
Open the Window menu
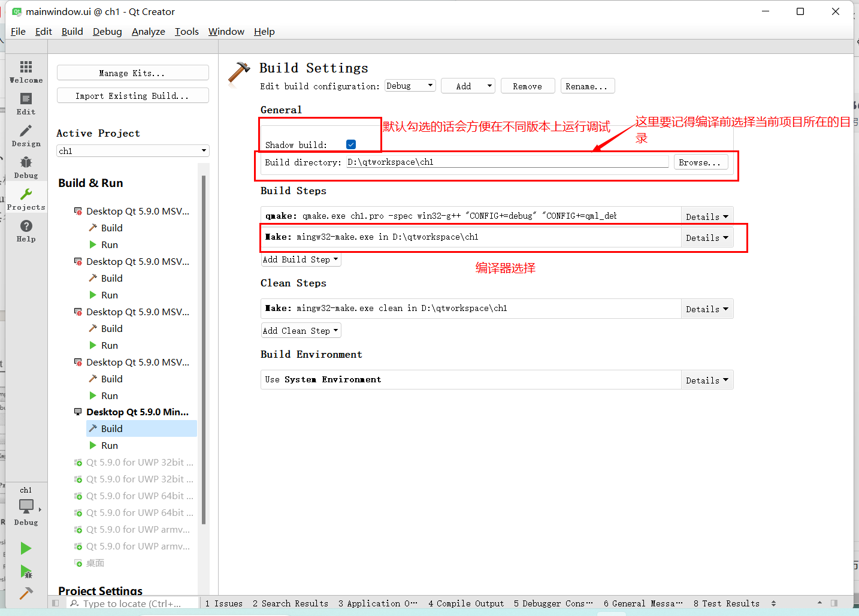click(226, 32)
